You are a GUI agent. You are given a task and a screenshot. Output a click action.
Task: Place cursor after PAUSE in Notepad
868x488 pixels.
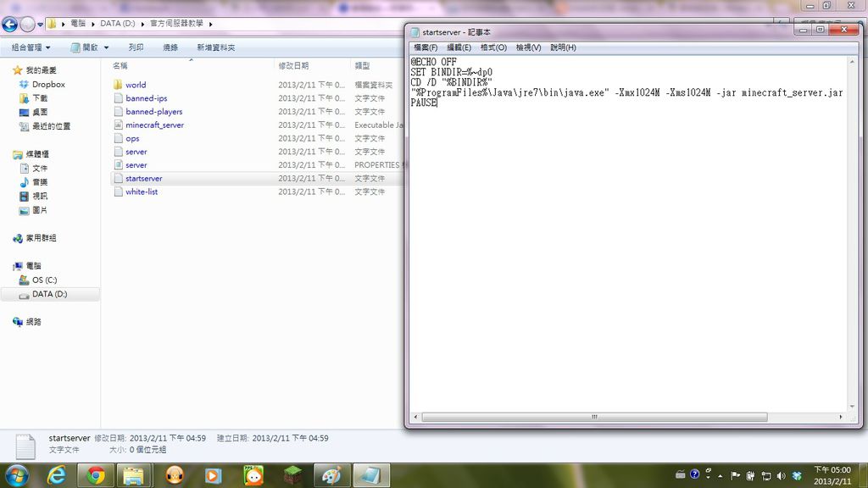point(437,103)
